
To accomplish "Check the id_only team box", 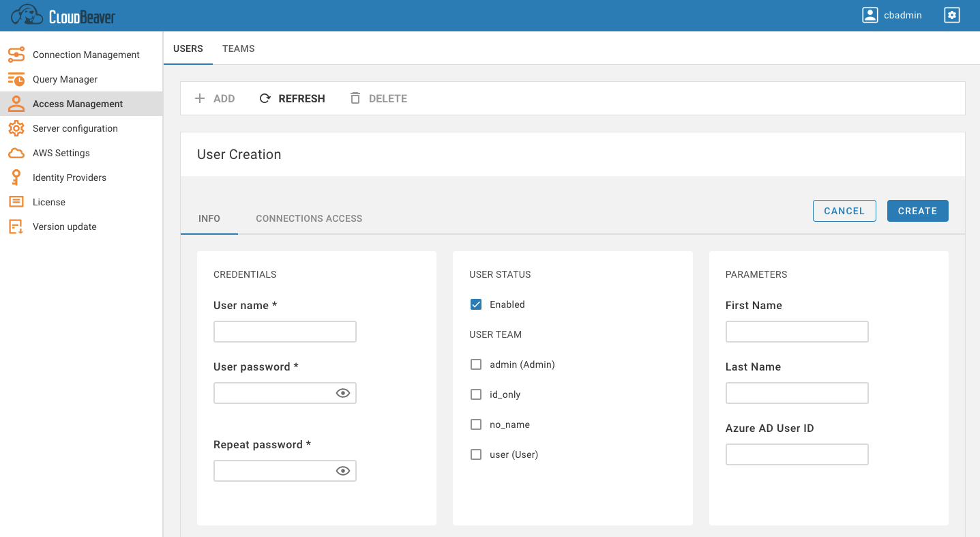I will (476, 394).
